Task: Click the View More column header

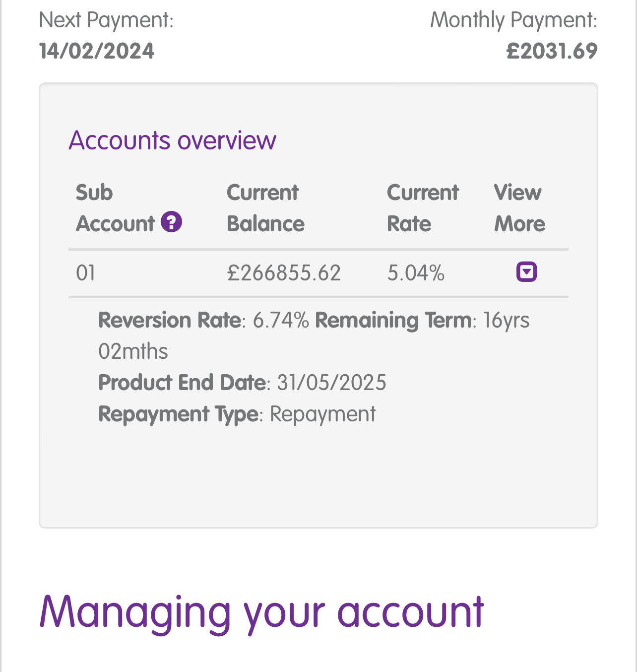Action: tap(519, 208)
